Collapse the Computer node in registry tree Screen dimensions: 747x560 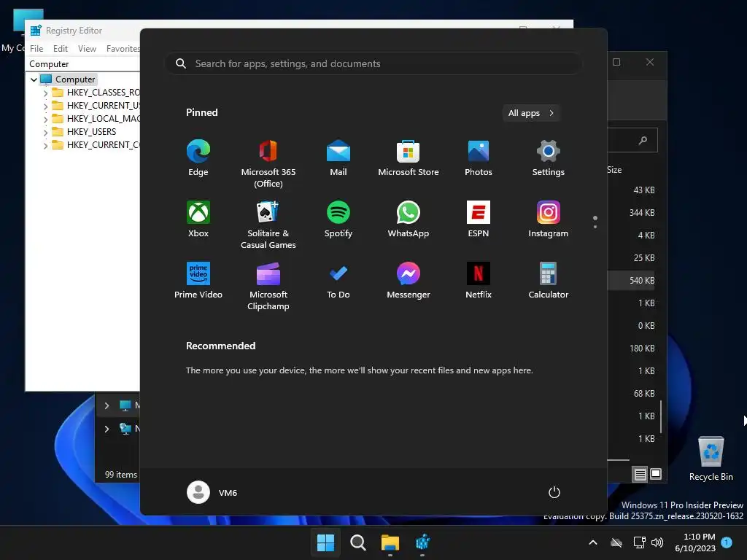click(x=34, y=79)
